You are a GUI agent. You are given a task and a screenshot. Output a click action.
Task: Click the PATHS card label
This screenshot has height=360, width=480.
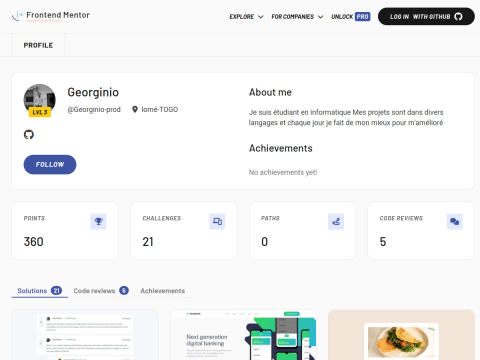tap(270, 218)
